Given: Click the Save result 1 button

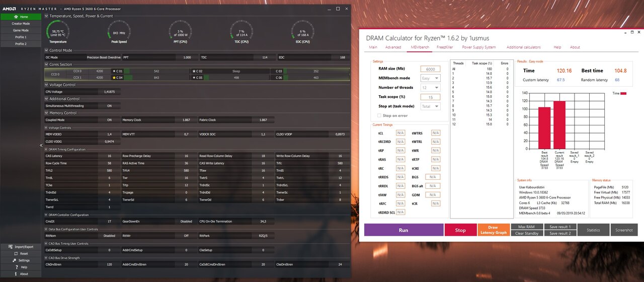Looking at the screenshot, I should pos(559,227).
